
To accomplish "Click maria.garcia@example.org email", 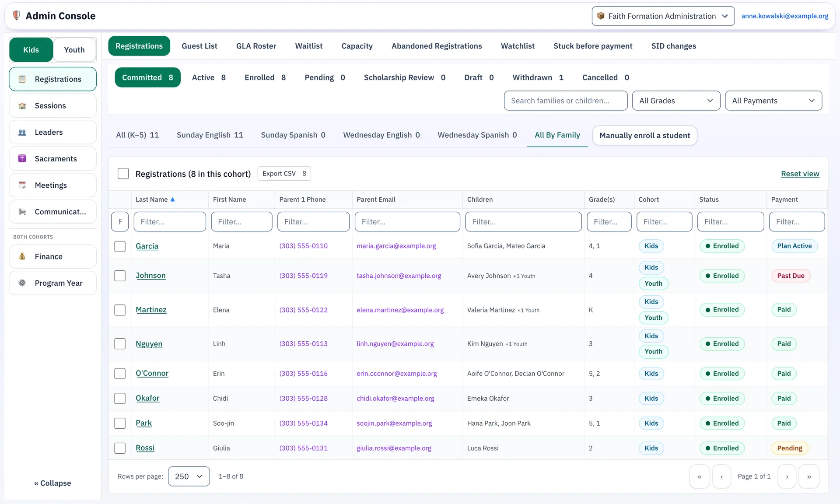I will pyautogui.click(x=396, y=246).
